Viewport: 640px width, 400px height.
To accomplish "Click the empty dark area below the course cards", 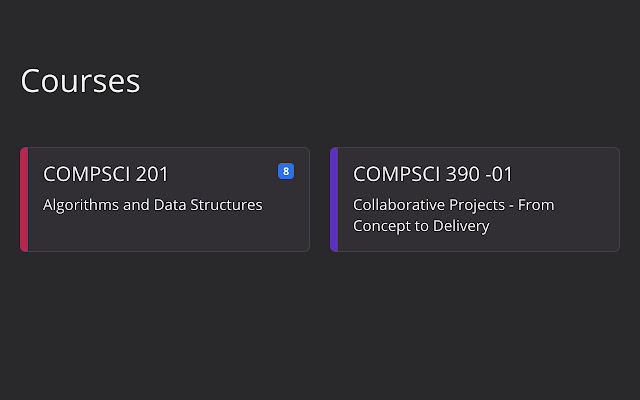I will click(320, 330).
